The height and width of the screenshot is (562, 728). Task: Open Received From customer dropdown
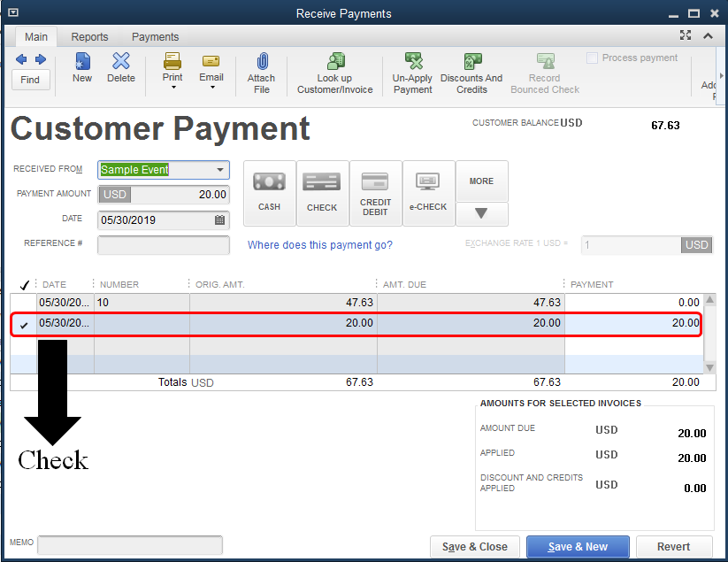point(220,170)
